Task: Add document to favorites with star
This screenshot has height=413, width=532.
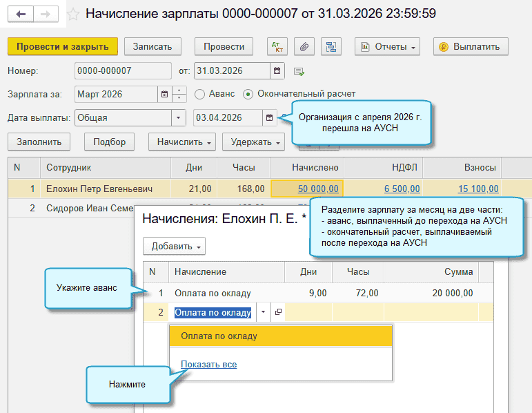Action: pos(74,15)
